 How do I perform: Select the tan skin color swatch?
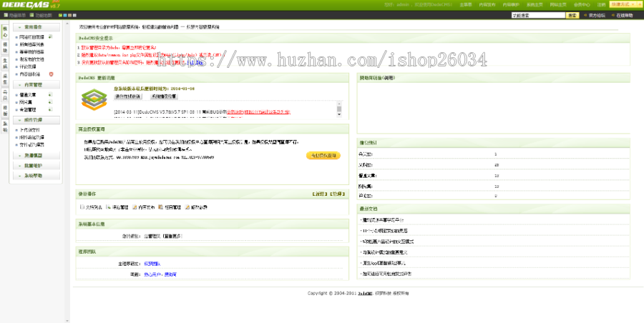click(70, 15)
